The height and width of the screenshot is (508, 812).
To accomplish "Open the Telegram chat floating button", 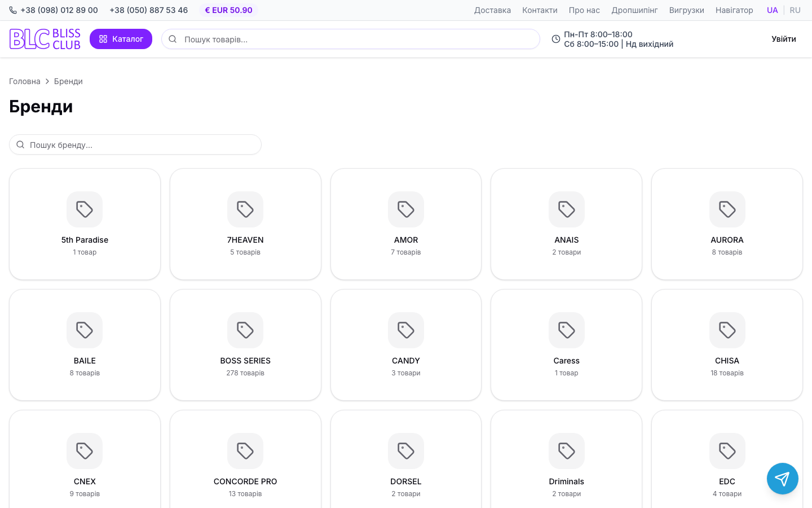I will pos(782,479).
